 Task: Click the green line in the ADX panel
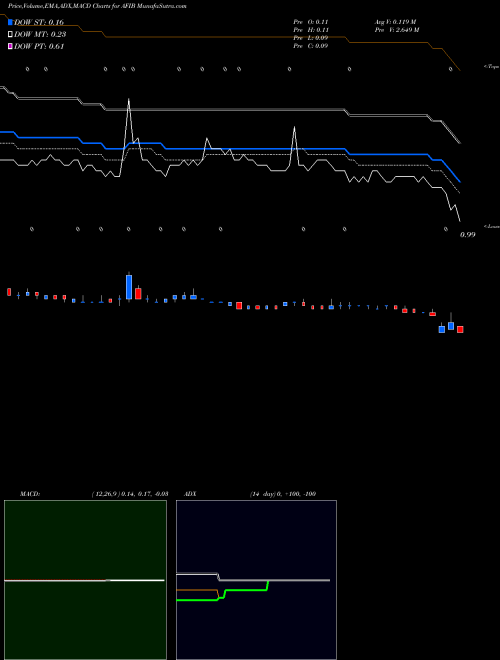pyautogui.click(x=244, y=591)
